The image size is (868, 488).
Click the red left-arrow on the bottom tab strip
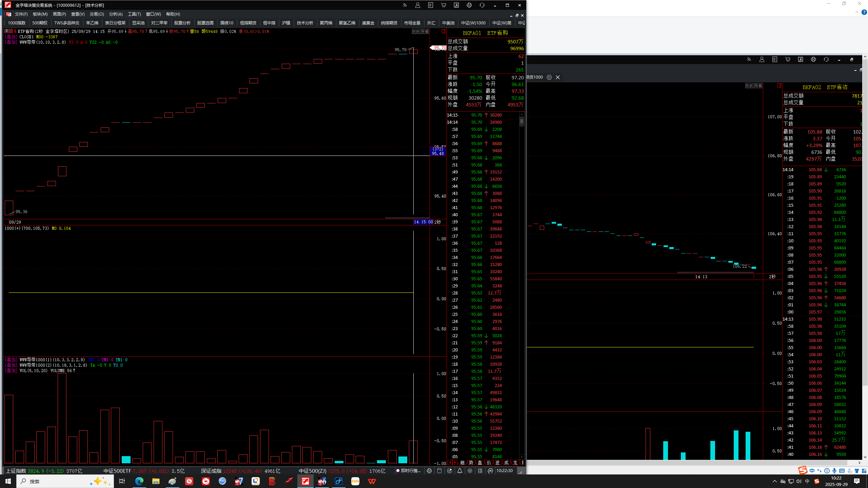450,463
